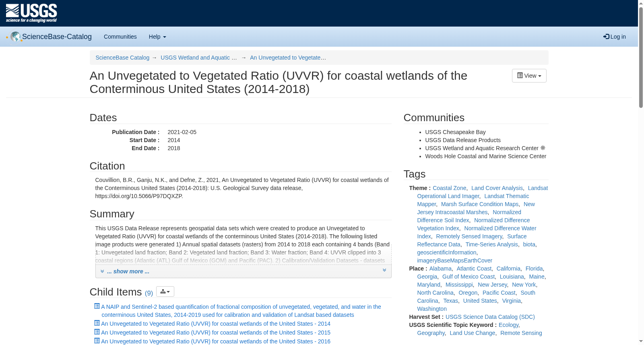Screen dimensions: 644x345
Task: Select the United States place tag
Action: coord(480,301)
